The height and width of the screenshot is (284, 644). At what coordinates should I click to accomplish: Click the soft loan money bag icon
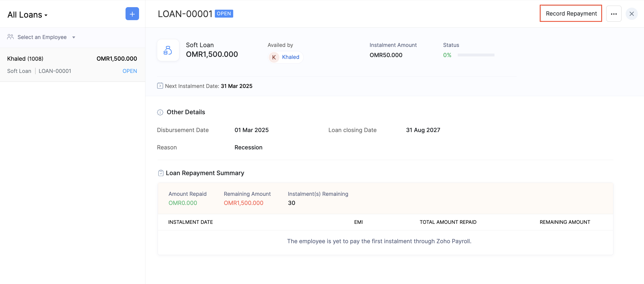168,50
